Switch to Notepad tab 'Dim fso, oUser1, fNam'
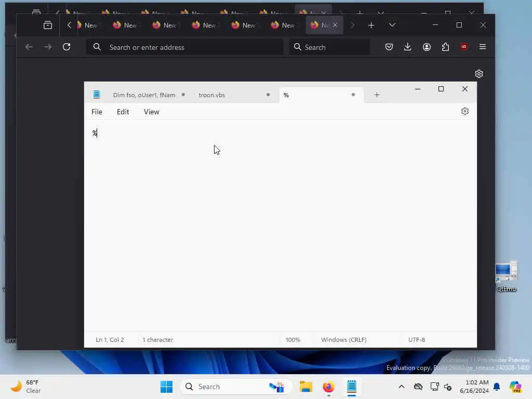Screen dimensions: 532x399 pos(144,95)
